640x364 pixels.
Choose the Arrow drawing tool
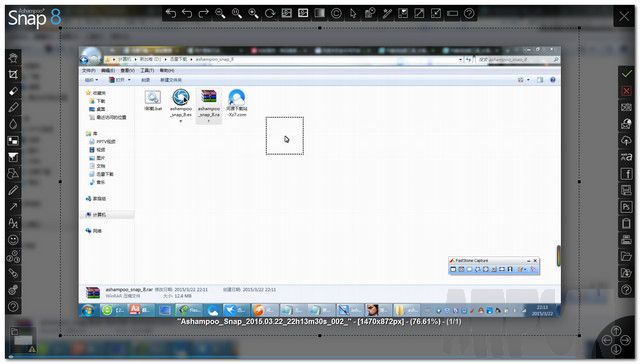tap(13, 206)
